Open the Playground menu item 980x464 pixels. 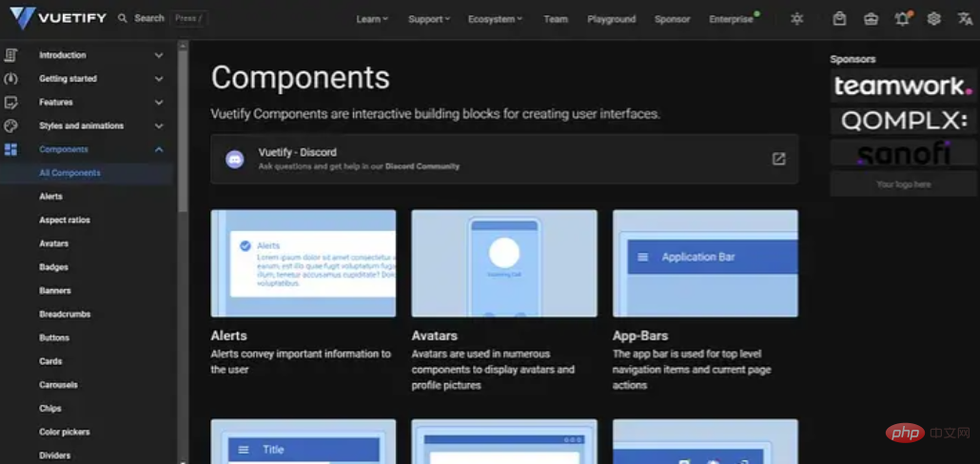coord(611,19)
